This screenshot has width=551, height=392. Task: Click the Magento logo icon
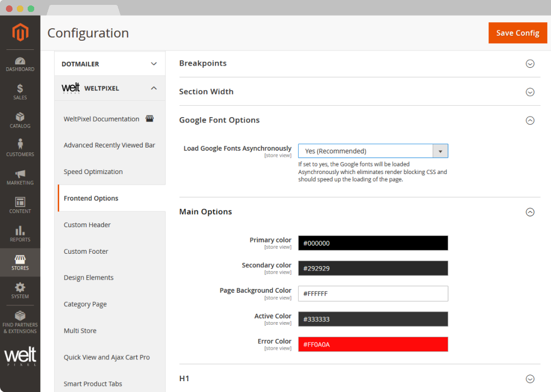pos(20,33)
